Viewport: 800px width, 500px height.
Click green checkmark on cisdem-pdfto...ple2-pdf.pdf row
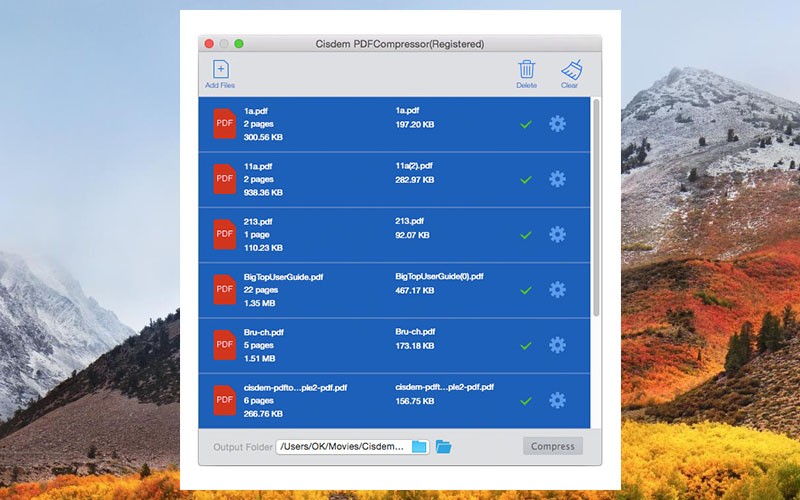coord(526,401)
